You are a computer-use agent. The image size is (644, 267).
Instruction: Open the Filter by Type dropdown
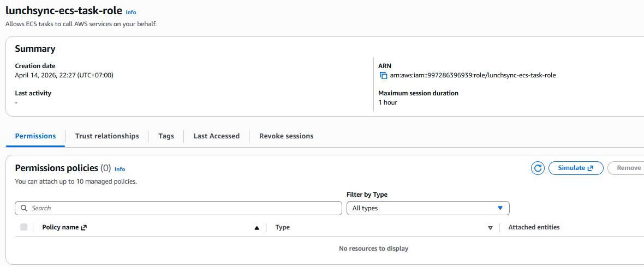pos(427,208)
